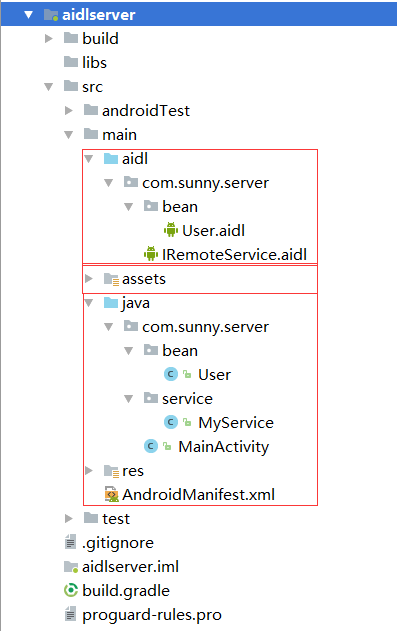397x631 pixels.
Task: Click the blue aidl source folder icon
Action: pos(111,158)
